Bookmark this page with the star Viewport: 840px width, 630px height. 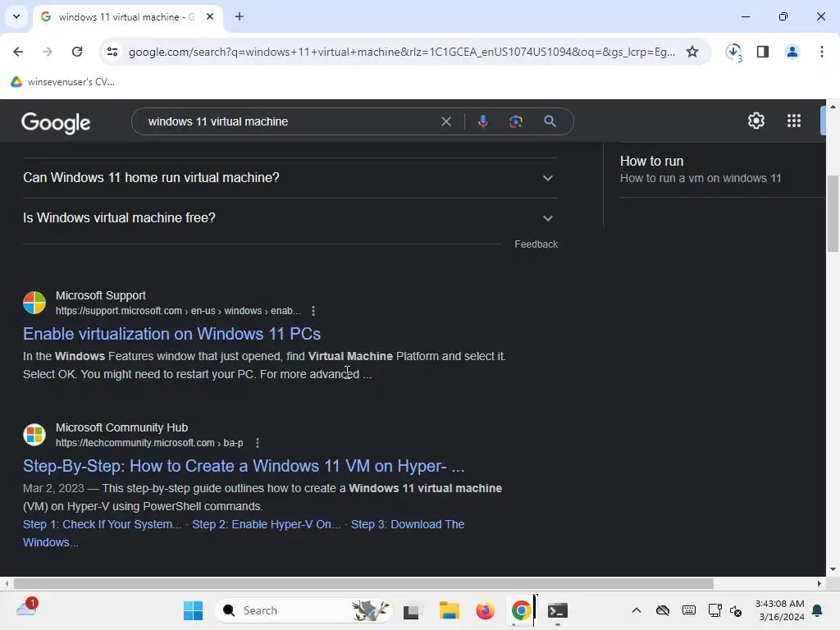pyautogui.click(x=692, y=52)
